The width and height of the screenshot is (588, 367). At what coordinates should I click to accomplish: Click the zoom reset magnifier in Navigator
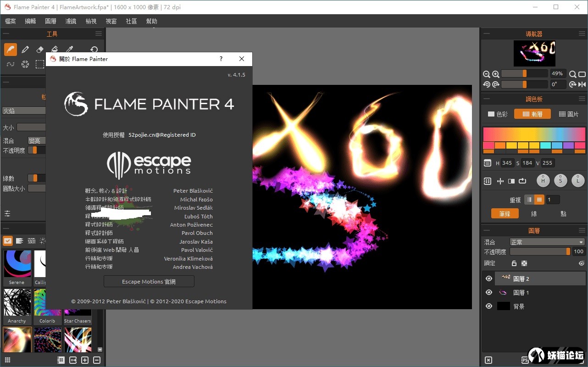tap(573, 74)
